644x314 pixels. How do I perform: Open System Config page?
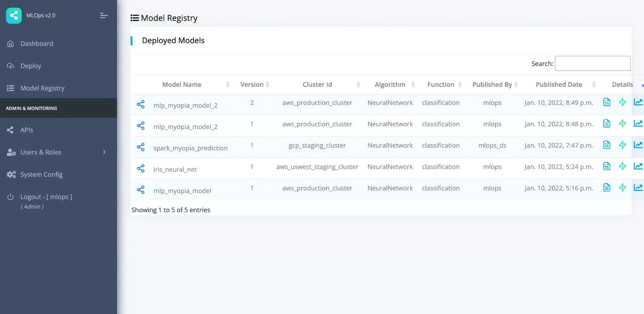coord(41,174)
